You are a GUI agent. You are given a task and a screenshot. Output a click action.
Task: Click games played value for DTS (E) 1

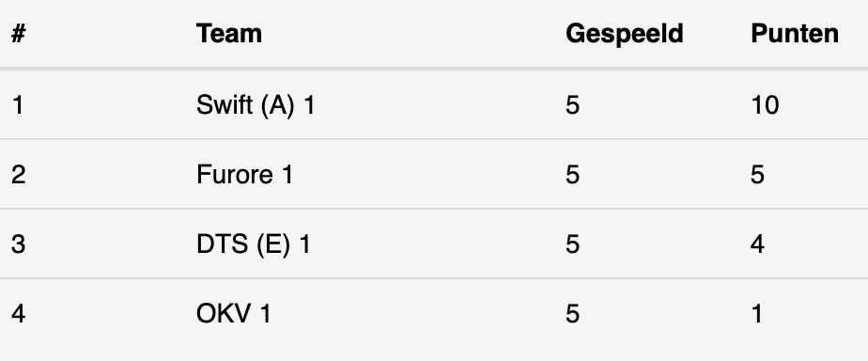click(x=572, y=244)
